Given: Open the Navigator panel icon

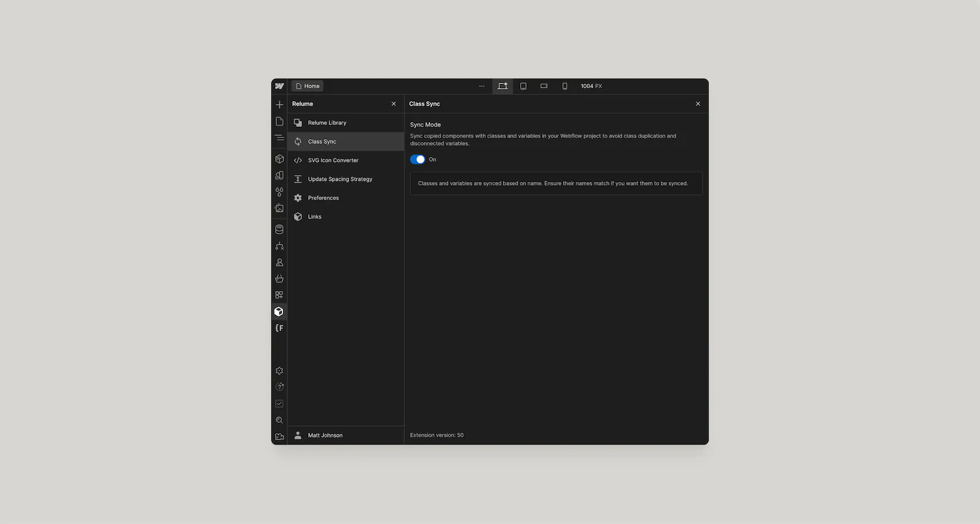Looking at the screenshot, I should pyautogui.click(x=279, y=138).
